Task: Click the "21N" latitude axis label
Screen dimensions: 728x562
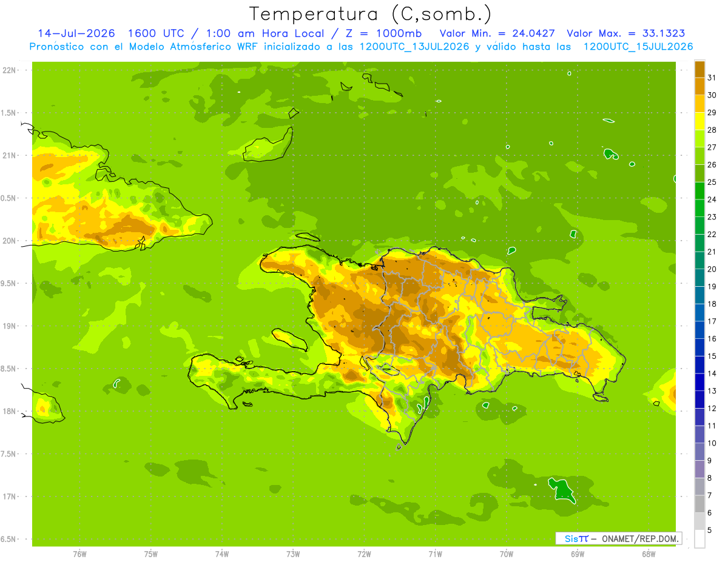Action: point(10,155)
